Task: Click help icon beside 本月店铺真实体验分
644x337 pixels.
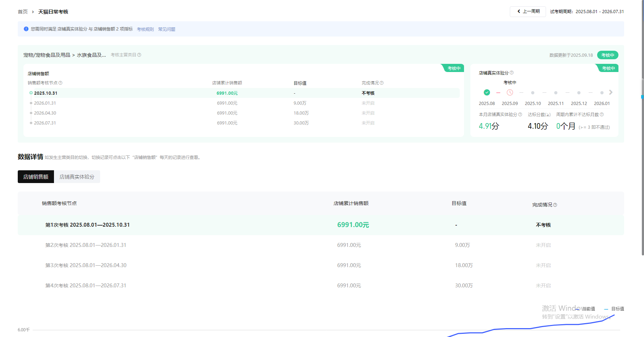Action: pyautogui.click(x=520, y=115)
